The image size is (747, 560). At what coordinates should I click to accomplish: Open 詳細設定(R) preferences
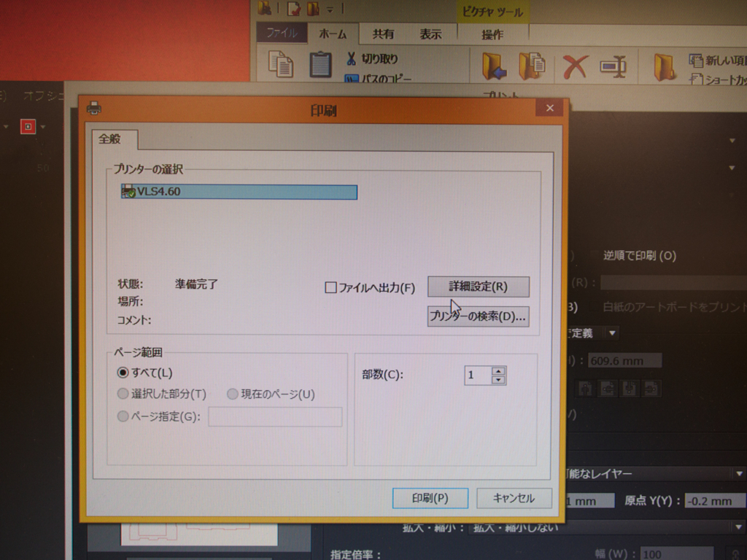pos(479,287)
